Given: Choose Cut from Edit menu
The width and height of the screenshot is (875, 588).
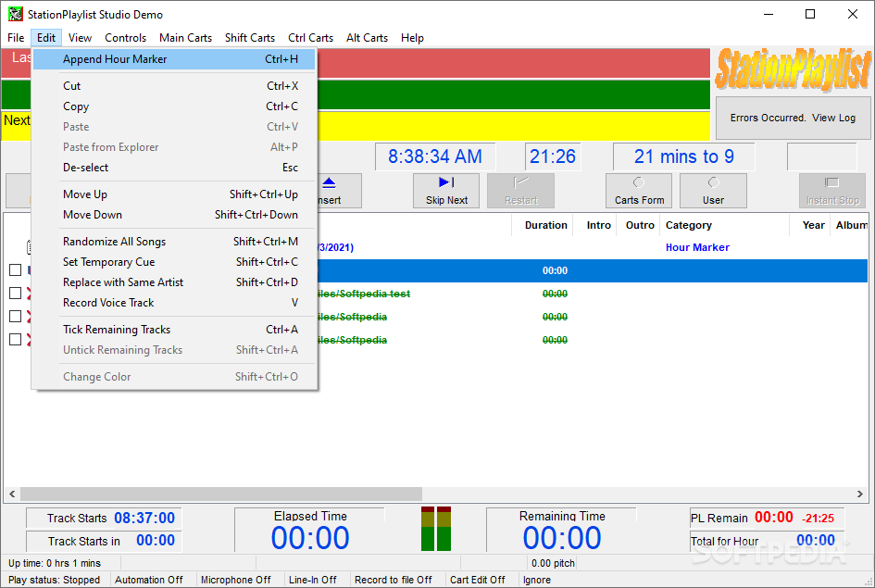Looking at the screenshot, I should [x=174, y=86].
